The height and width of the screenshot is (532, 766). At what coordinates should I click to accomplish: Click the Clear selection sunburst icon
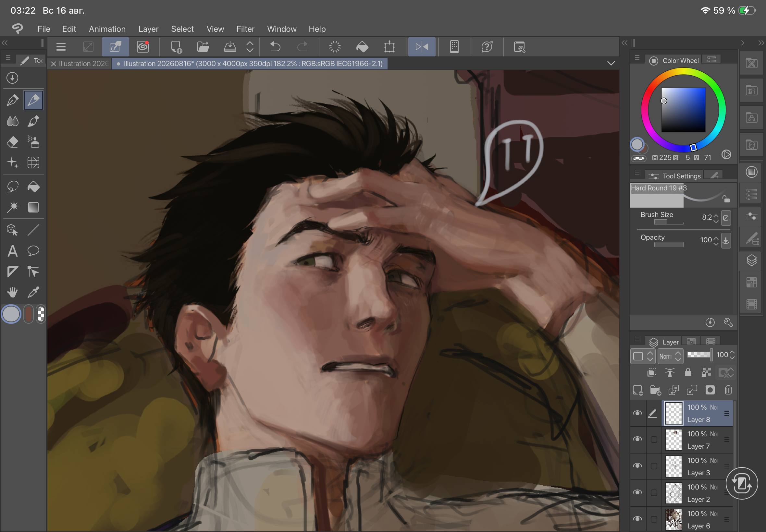click(335, 47)
